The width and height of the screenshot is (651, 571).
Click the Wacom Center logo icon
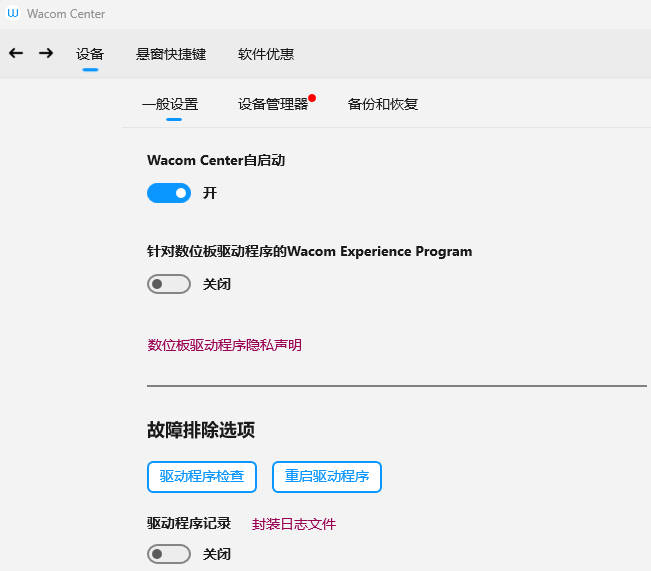tap(13, 13)
